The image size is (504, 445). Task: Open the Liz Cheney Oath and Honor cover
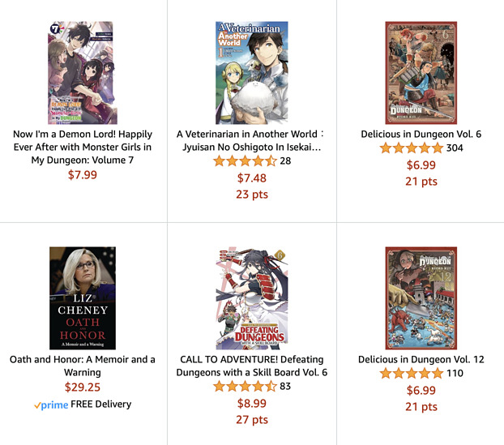coord(83,298)
